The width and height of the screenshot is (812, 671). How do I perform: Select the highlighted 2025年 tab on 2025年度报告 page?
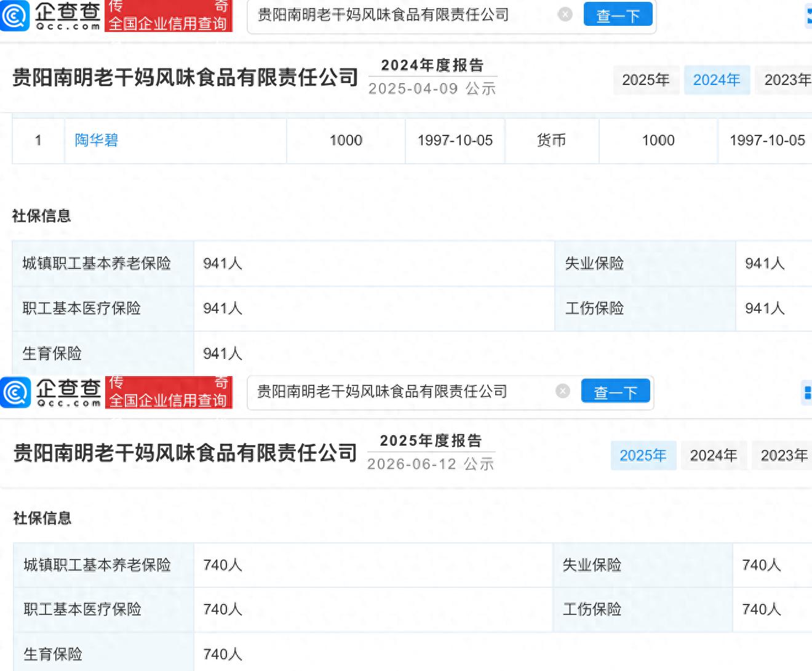pyautogui.click(x=643, y=456)
